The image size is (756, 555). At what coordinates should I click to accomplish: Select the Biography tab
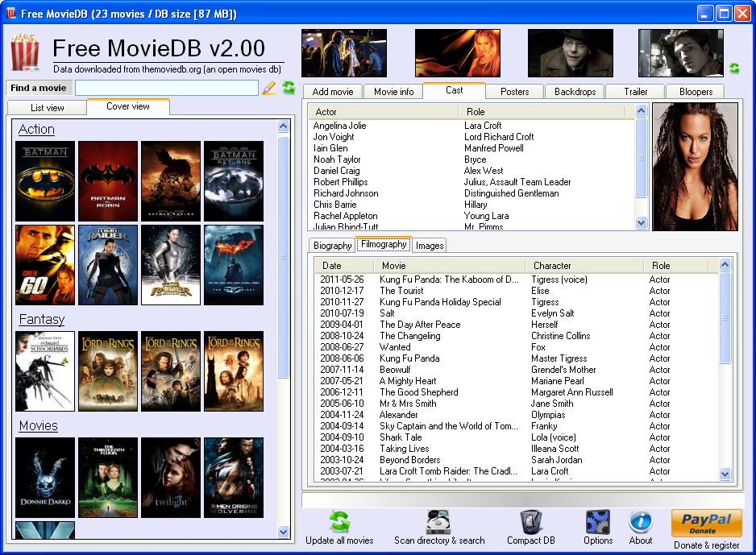pos(332,246)
